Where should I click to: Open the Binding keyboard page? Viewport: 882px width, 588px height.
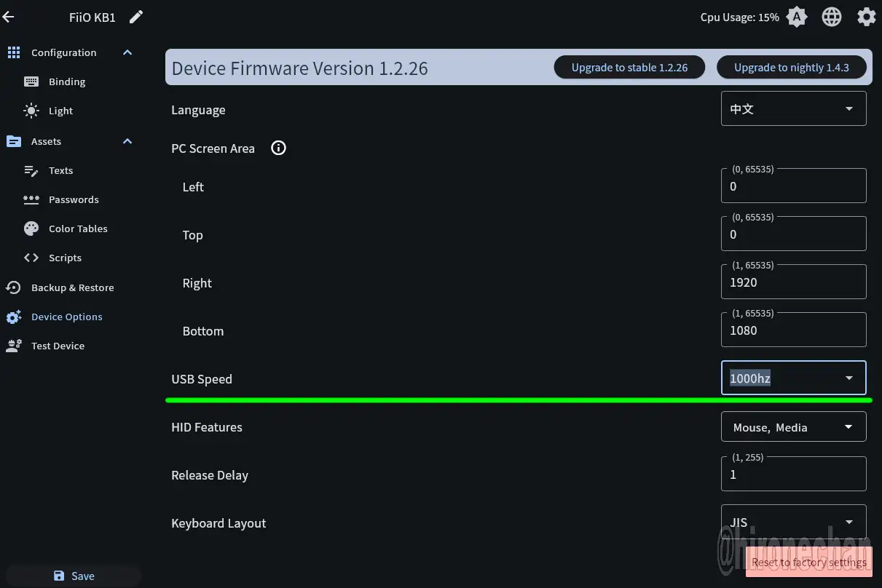[67, 82]
